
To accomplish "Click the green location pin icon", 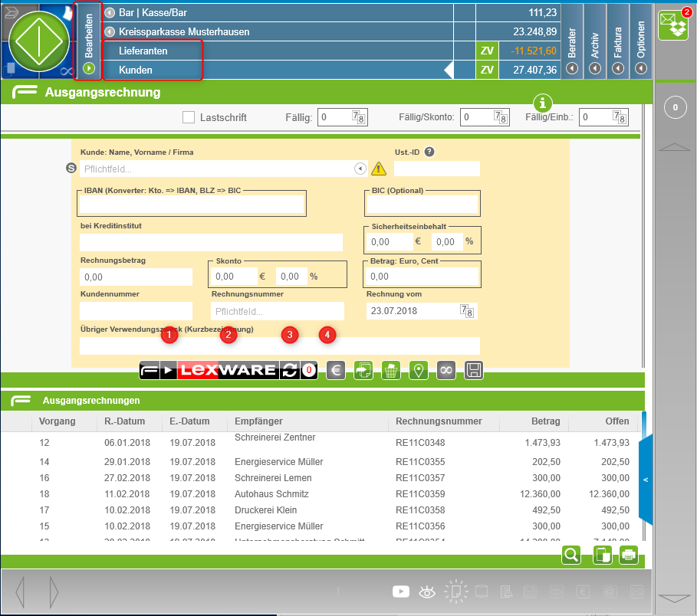I will pyautogui.click(x=419, y=370).
